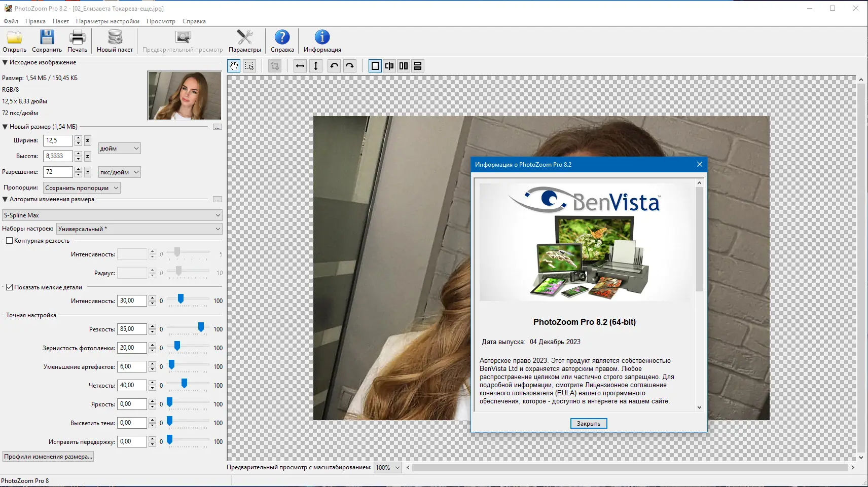
Task: Open the Файл menu
Action: tap(11, 21)
